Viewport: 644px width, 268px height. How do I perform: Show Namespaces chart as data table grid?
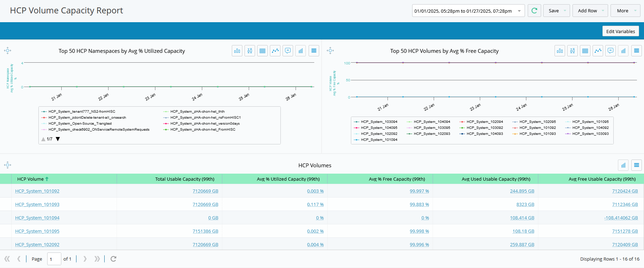pos(262,51)
